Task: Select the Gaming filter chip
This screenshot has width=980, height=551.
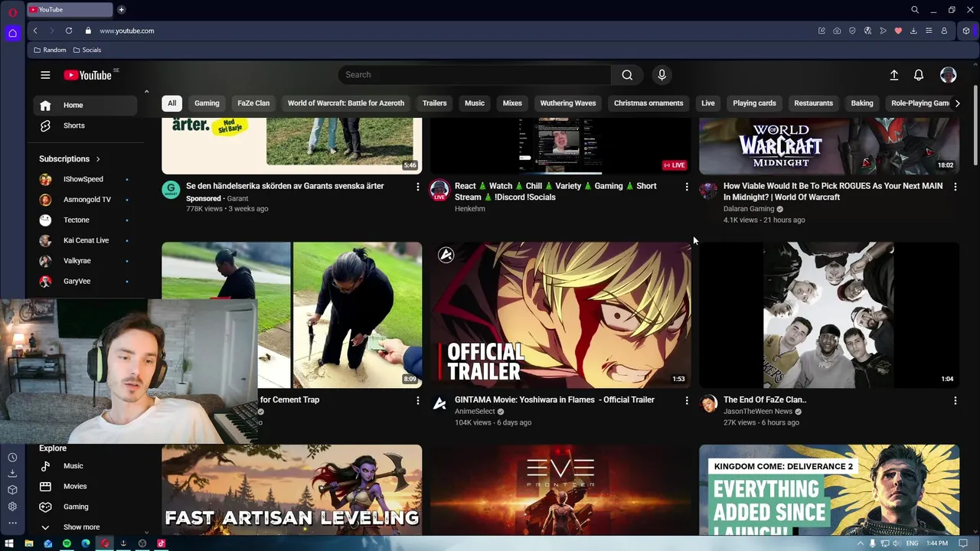Action: pyautogui.click(x=207, y=103)
